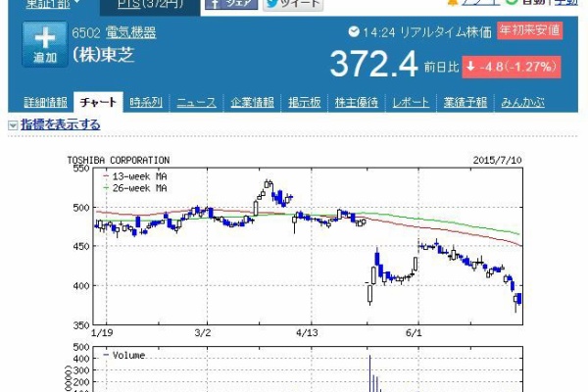Click the stock code 6502
Screen dimensions: 588x392
(x=86, y=33)
